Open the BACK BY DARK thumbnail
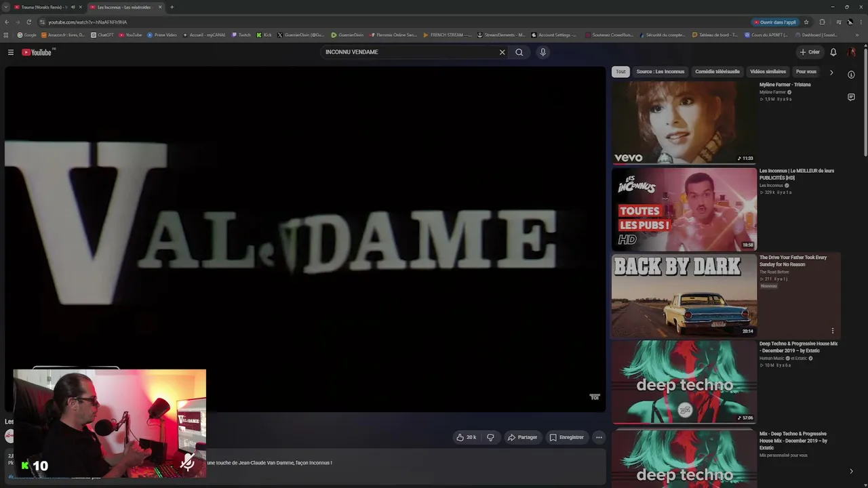This screenshot has height=488, width=868. [x=684, y=296]
